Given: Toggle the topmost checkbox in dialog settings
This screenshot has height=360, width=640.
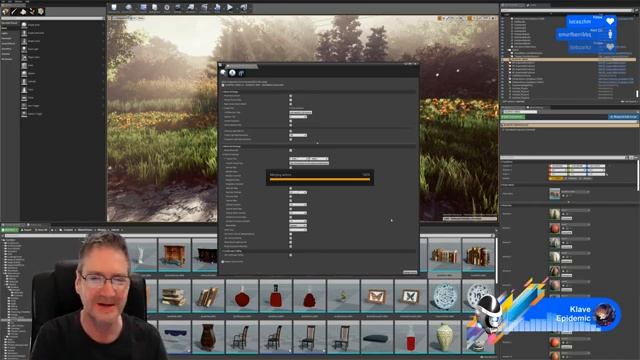Looking at the screenshot, I should (x=291, y=96).
